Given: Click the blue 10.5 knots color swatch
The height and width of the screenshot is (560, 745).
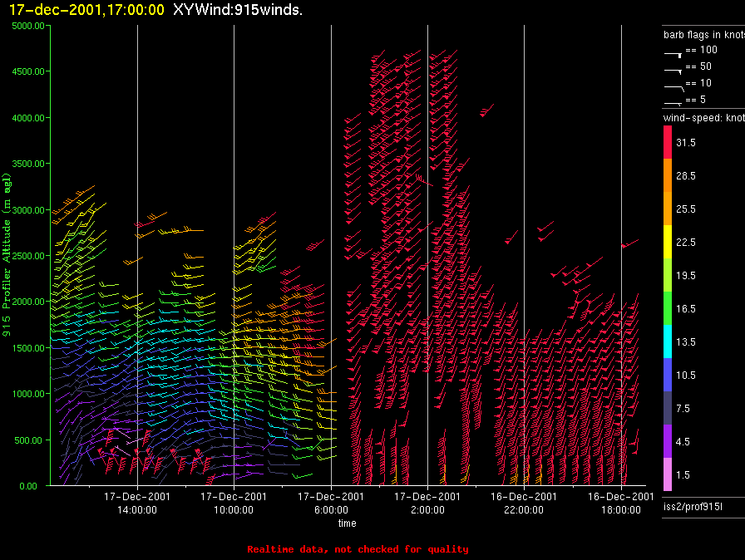Looking at the screenshot, I should [668, 375].
